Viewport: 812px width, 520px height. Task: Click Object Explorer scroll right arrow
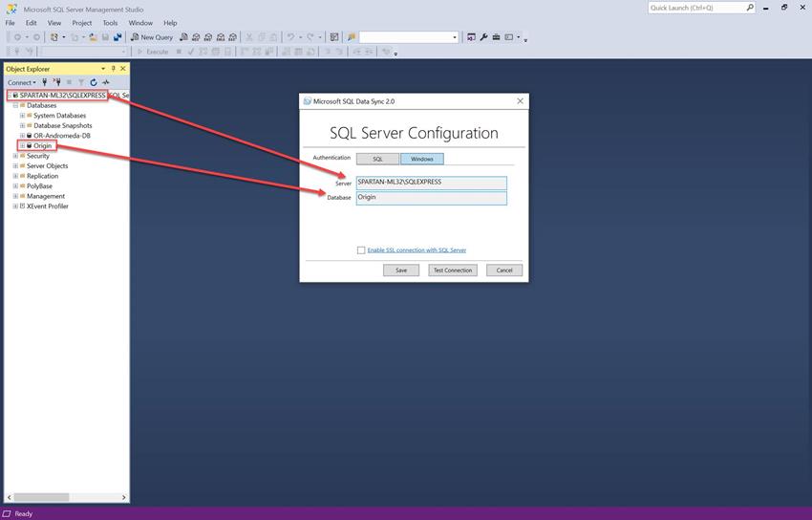coord(124,497)
